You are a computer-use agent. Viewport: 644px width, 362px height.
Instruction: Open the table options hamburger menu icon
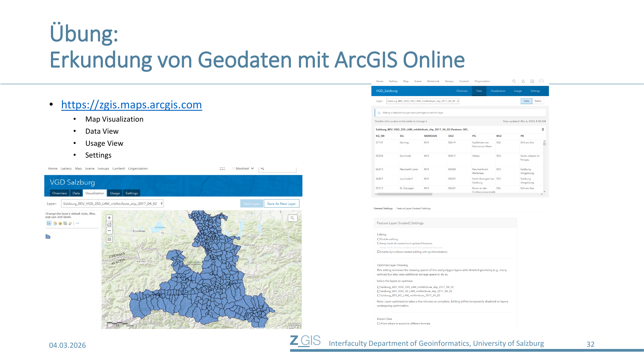coord(543,129)
